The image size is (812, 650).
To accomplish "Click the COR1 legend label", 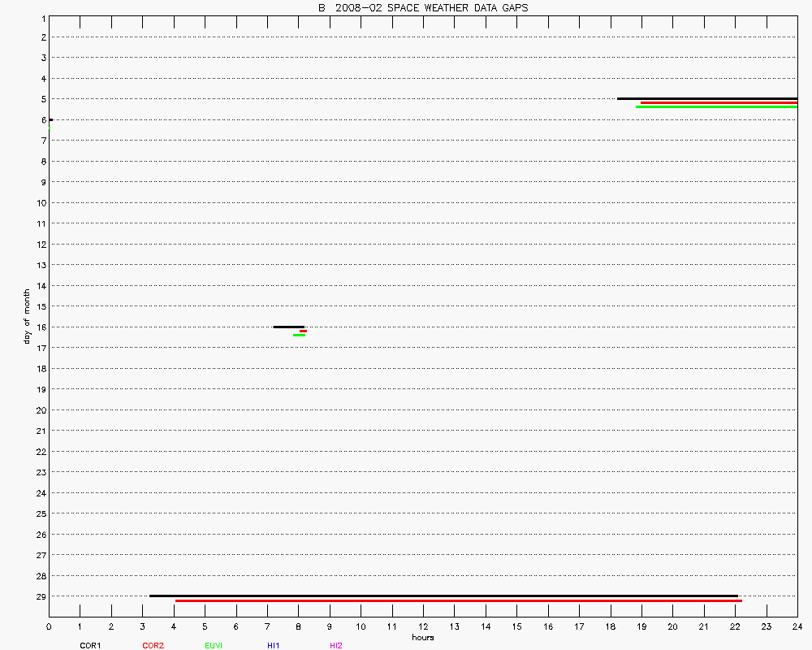I will [x=89, y=645].
